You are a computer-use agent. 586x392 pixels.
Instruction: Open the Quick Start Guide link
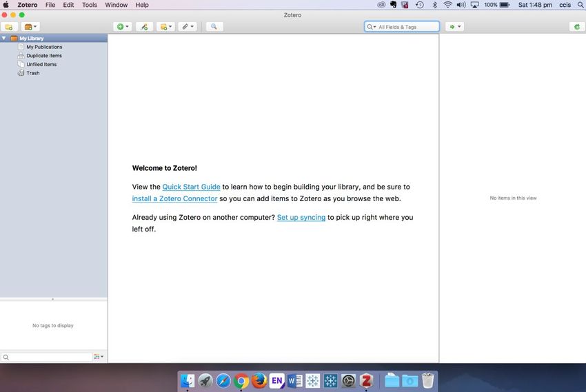click(x=191, y=187)
